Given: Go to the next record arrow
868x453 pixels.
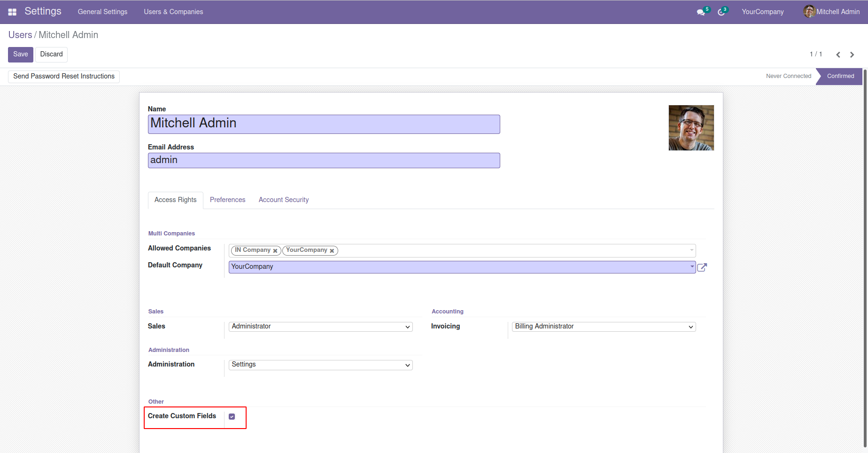Looking at the screenshot, I should 852,55.
